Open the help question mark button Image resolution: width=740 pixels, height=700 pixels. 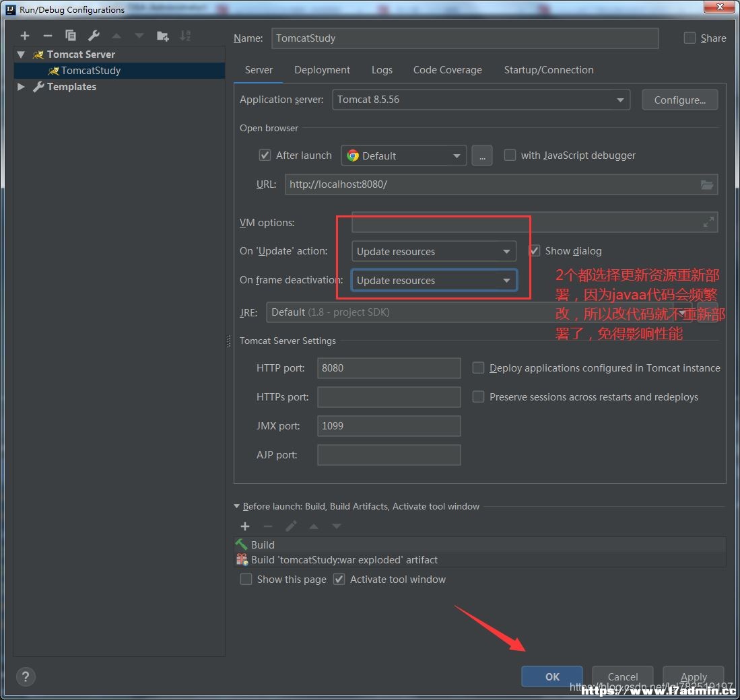[26, 676]
